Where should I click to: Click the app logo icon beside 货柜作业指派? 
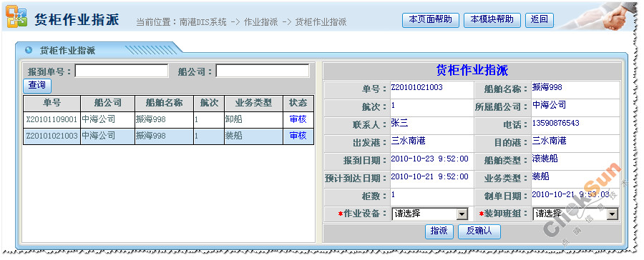point(16,17)
